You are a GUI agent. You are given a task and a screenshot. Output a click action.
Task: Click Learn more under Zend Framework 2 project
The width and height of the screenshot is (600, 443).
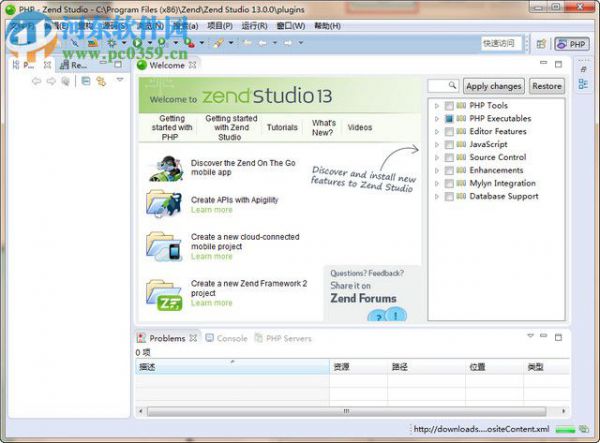pyautogui.click(x=212, y=303)
